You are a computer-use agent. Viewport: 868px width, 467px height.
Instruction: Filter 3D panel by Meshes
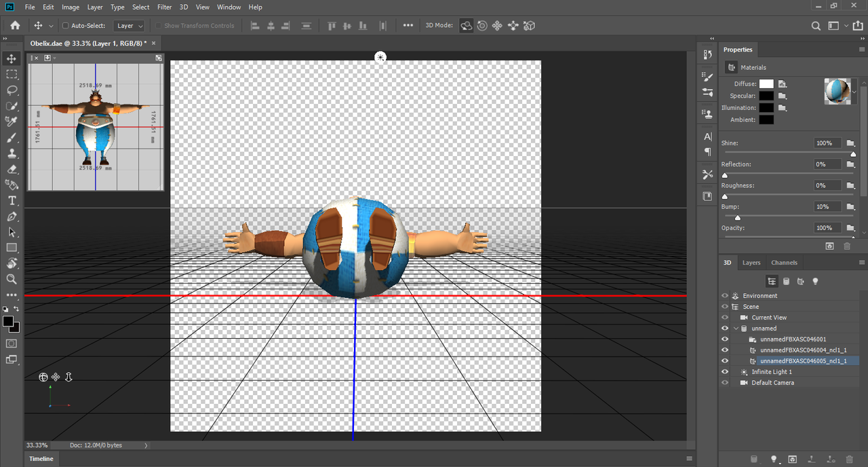coord(786,281)
